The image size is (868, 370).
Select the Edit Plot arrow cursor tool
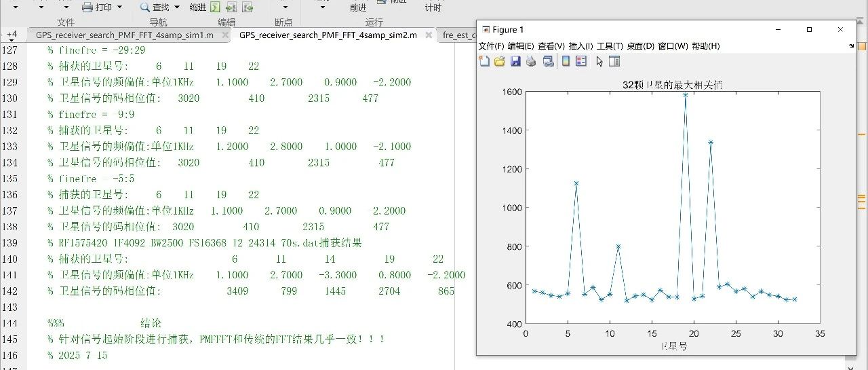(599, 62)
